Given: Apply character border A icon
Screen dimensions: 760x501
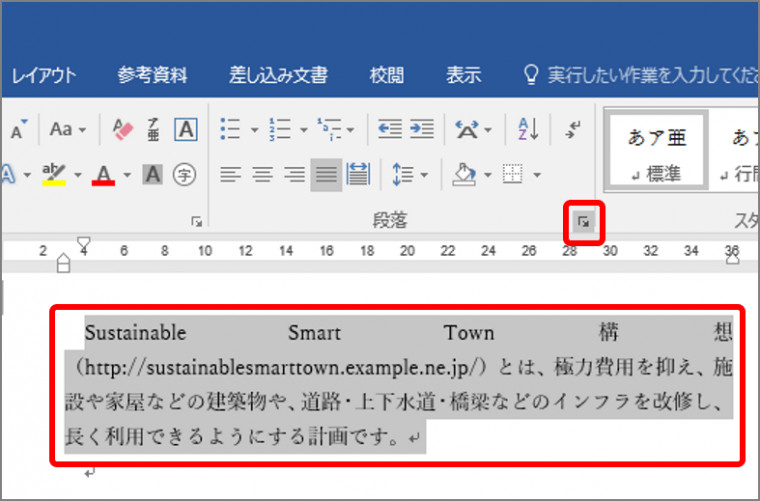Looking at the screenshot, I should 186,129.
